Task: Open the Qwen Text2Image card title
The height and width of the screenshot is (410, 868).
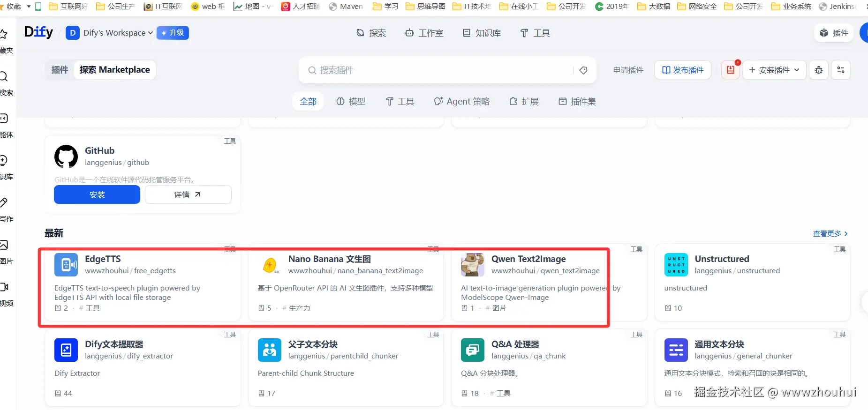Action: click(528, 259)
